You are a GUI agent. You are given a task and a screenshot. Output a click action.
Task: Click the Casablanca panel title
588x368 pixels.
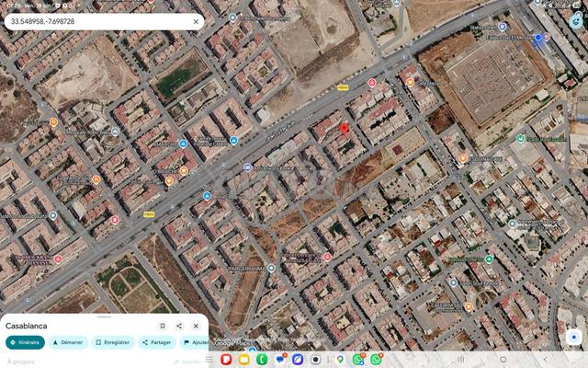coord(27,326)
